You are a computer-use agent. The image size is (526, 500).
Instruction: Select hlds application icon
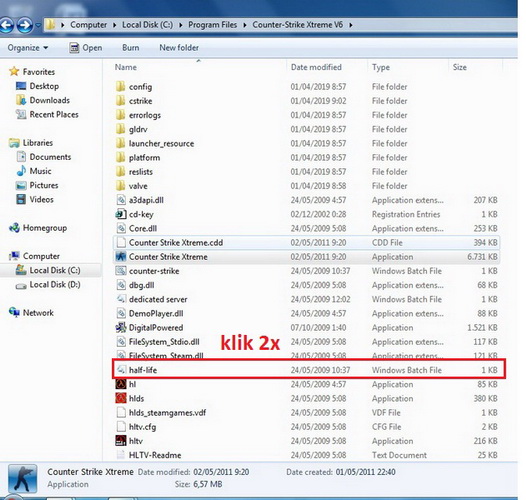(120, 398)
